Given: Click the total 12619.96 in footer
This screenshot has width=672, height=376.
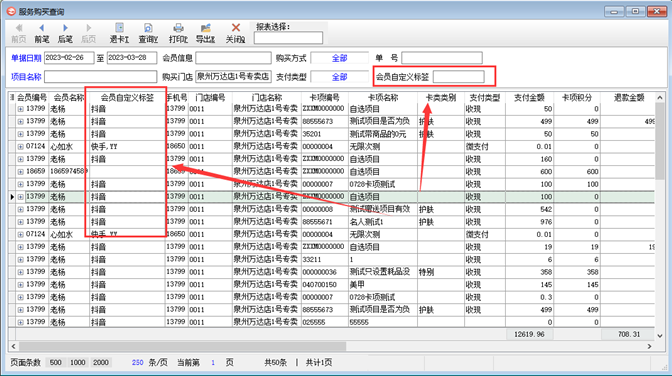Looking at the screenshot, I should (x=529, y=334).
